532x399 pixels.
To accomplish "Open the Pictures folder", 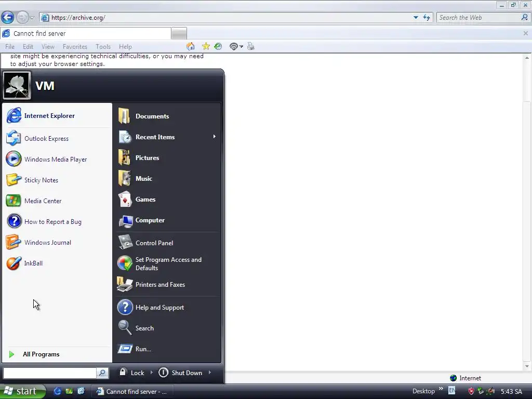I will [168, 158].
